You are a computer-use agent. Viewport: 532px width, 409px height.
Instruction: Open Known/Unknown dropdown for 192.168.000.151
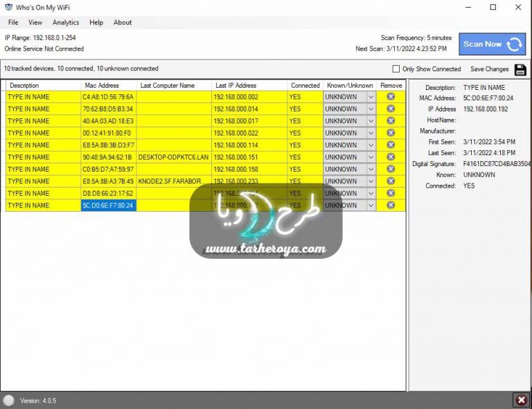tap(371, 157)
